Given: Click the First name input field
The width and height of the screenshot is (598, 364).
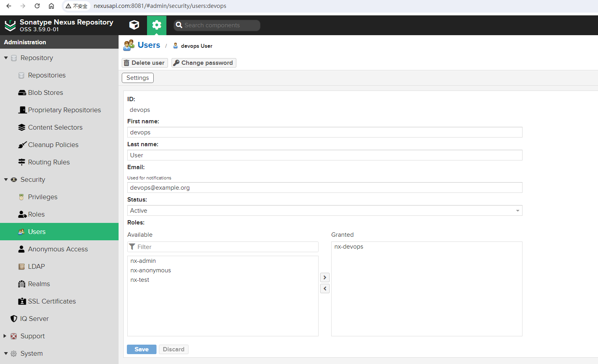Looking at the screenshot, I should [x=325, y=132].
